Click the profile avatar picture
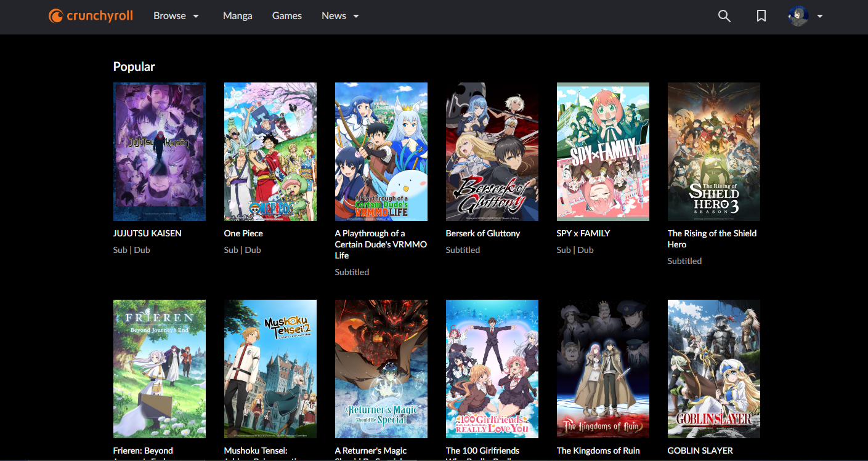The width and height of the screenshot is (868, 461). (798, 16)
